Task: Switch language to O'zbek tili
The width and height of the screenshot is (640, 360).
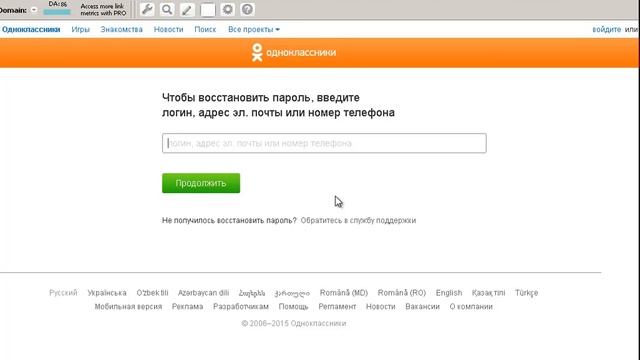Action: pyautogui.click(x=152, y=293)
